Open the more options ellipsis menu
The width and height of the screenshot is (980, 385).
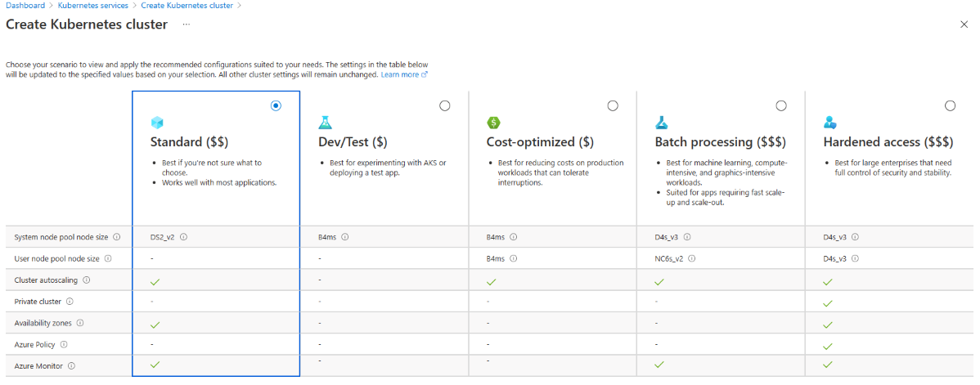[187, 25]
